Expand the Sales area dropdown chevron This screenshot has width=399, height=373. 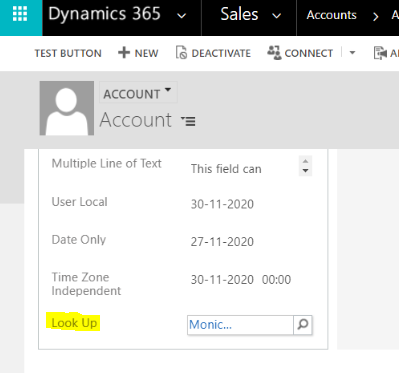(277, 16)
